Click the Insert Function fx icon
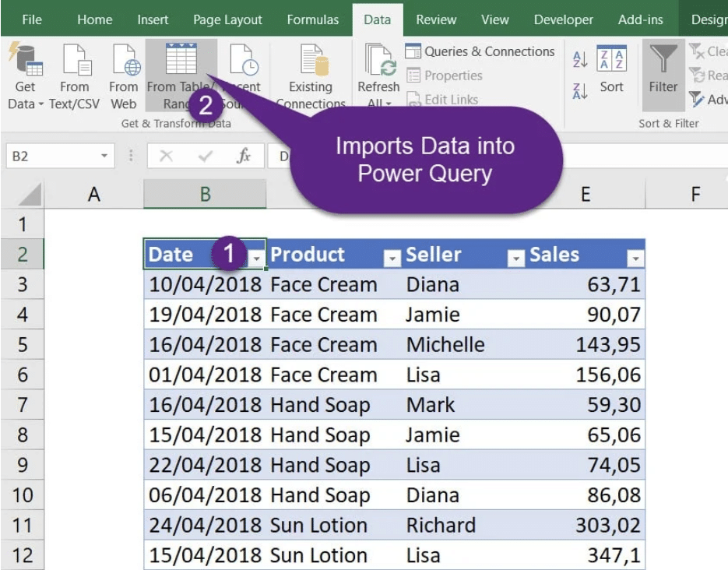Screen dimensions: 728x570 pyautogui.click(x=242, y=156)
